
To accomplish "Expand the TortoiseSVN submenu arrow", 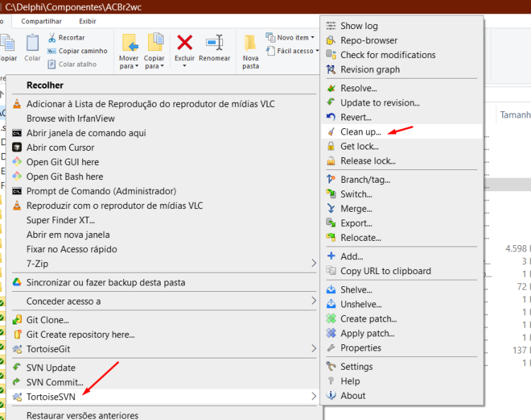I will tap(314, 397).
